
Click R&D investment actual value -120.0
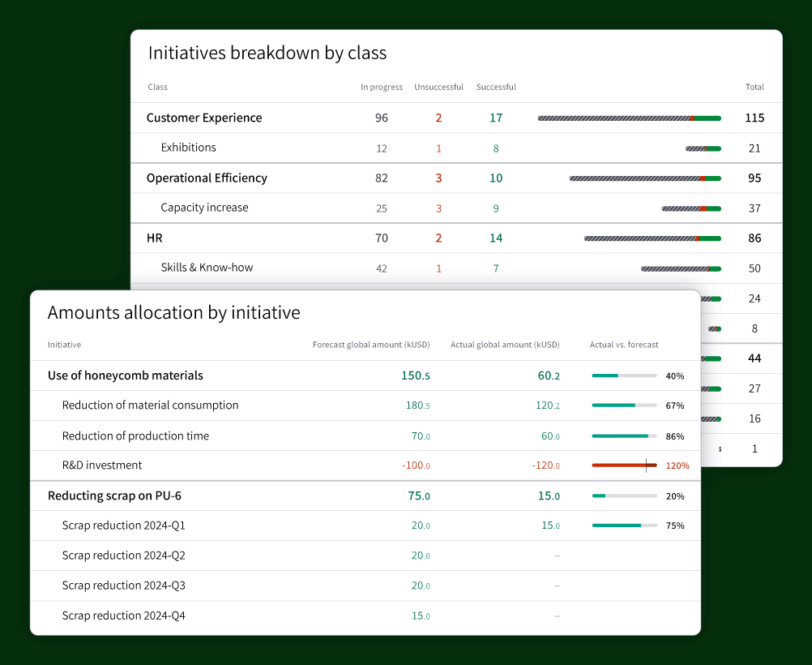pos(546,466)
